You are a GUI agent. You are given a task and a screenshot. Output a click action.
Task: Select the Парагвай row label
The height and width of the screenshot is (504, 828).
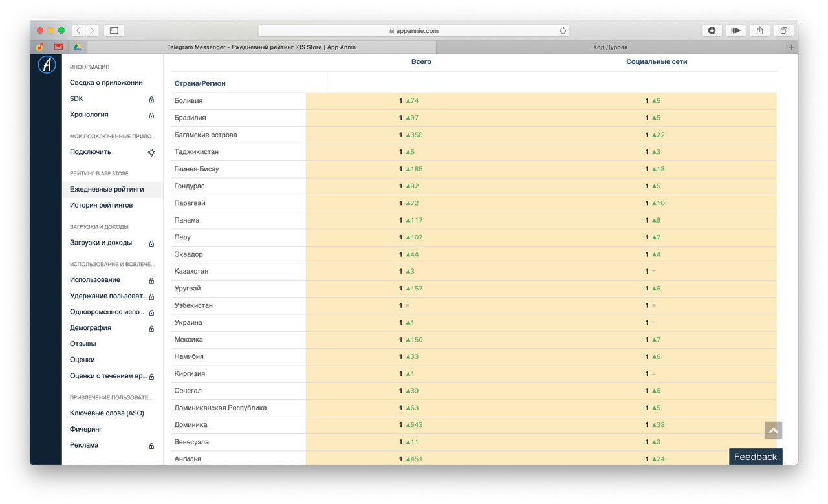190,203
